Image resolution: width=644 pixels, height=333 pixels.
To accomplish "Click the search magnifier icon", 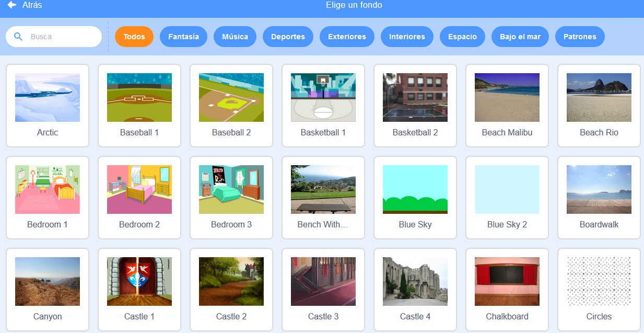I will point(18,37).
